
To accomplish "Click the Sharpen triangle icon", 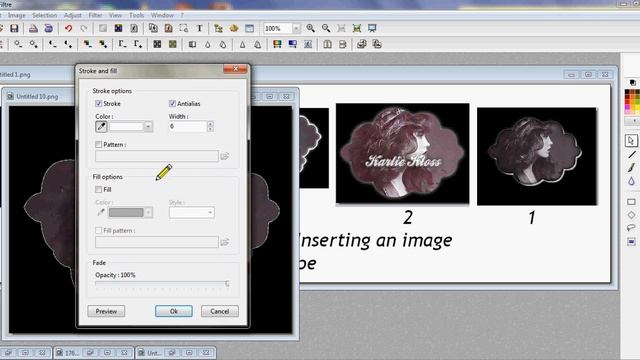I will (x=242, y=44).
